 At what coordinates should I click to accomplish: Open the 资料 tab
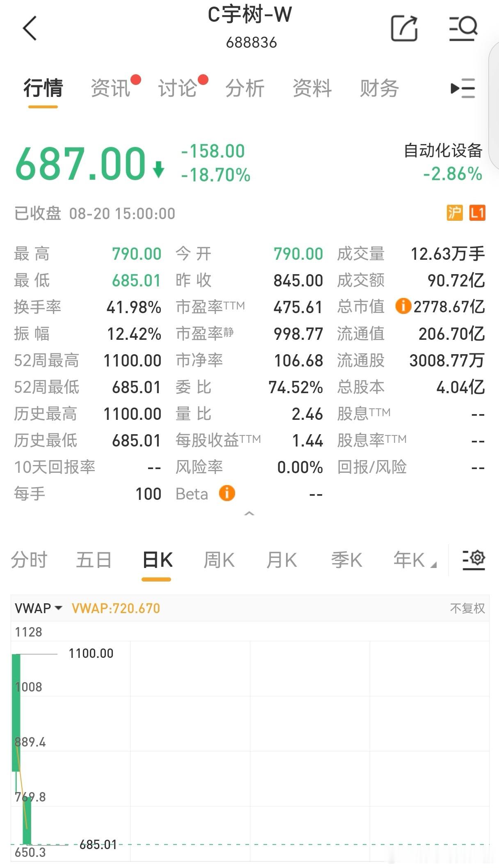point(312,88)
